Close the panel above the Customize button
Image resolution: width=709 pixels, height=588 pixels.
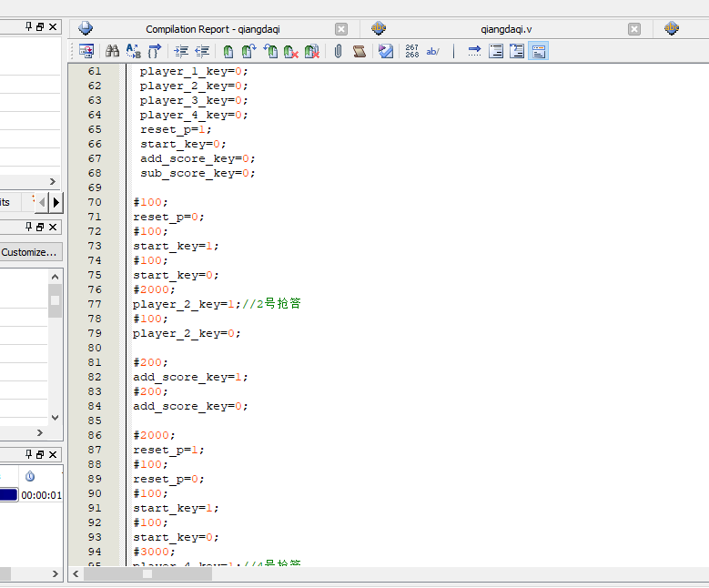click(x=53, y=227)
